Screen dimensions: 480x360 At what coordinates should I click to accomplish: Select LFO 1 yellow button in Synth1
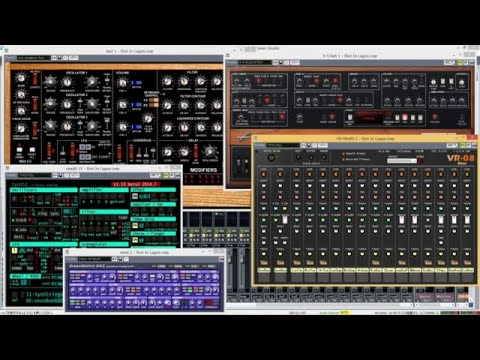point(14,250)
